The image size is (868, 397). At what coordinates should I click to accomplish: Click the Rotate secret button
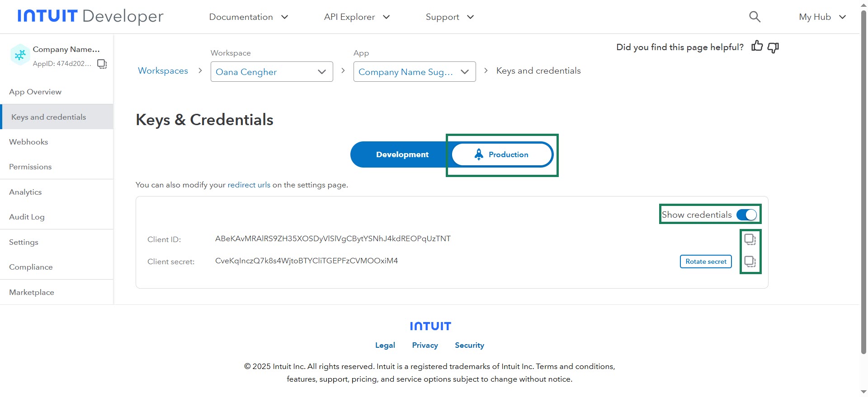705,262
